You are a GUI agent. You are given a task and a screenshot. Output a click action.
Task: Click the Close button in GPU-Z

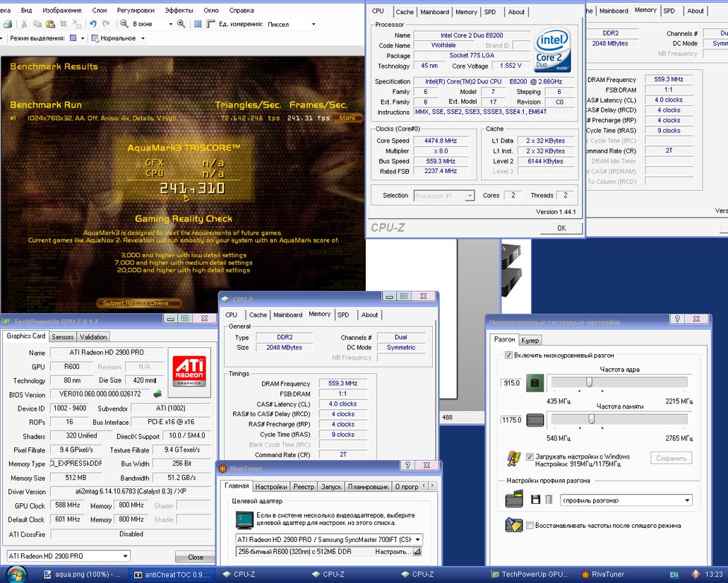[x=196, y=557]
